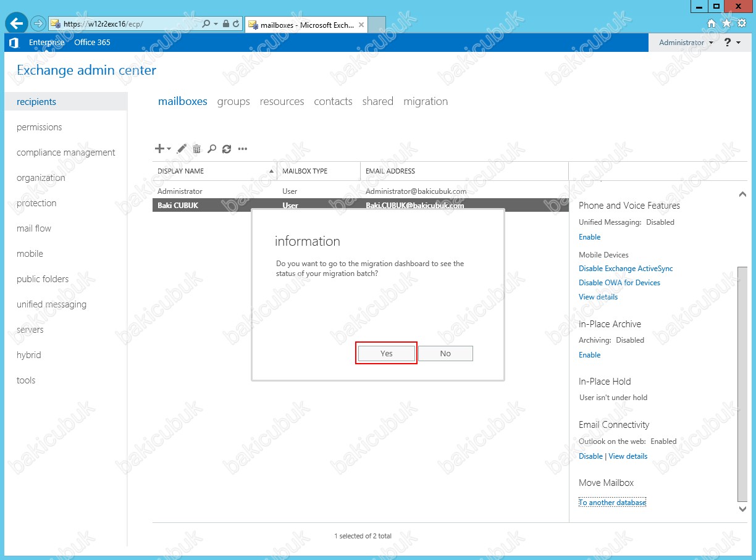Open mobile in the left navigation
Image resolution: width=756 pixels, height=560 pixels.
coord(30,254)
